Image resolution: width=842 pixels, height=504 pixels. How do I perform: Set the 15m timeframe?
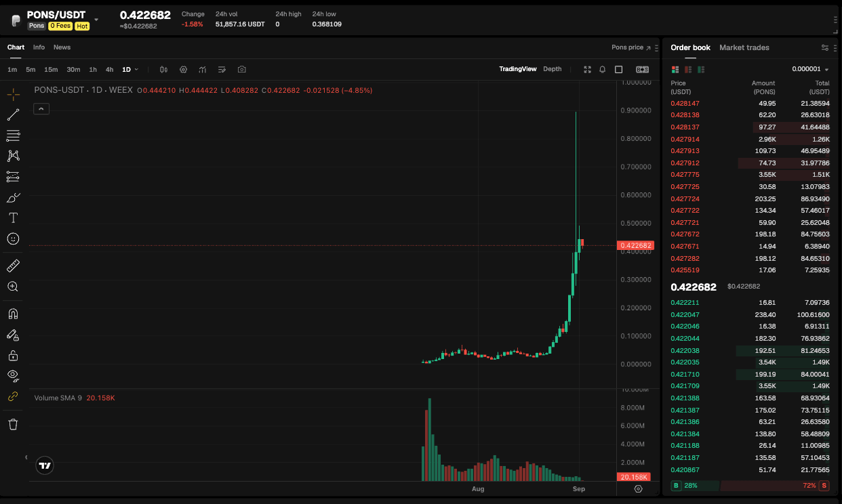click(x=51, y=69)
